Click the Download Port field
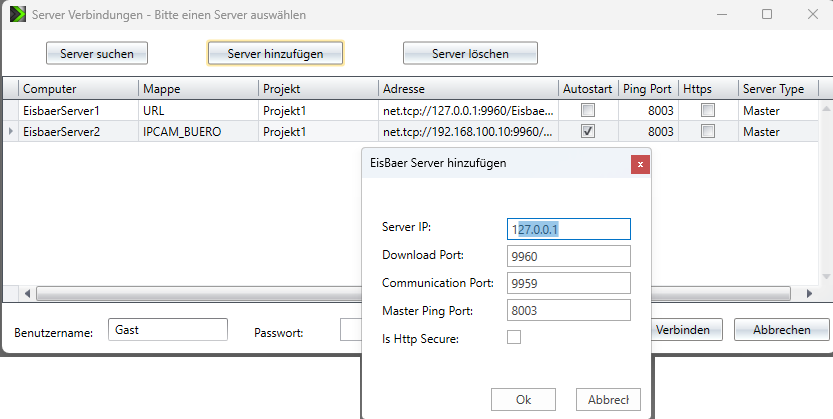 568,256
